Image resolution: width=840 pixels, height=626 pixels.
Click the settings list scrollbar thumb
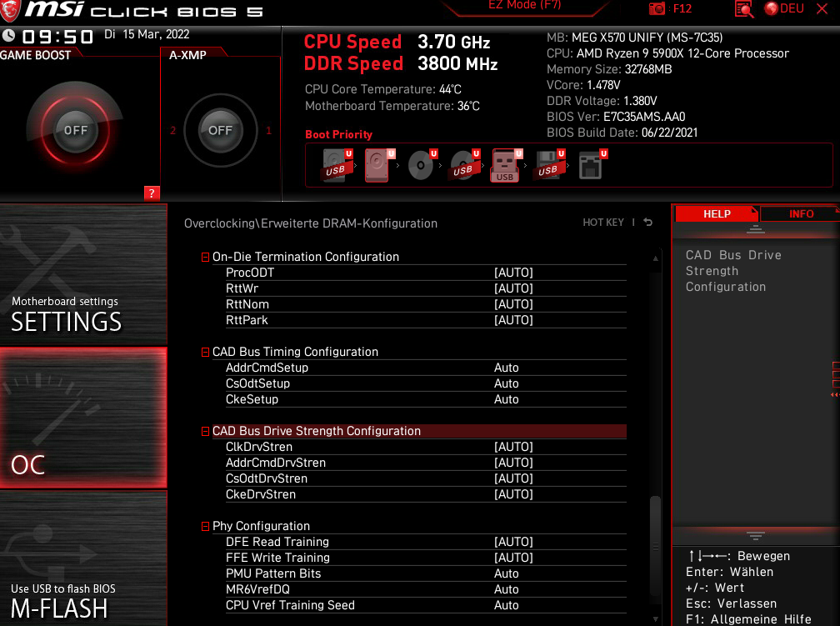[655, 545]
